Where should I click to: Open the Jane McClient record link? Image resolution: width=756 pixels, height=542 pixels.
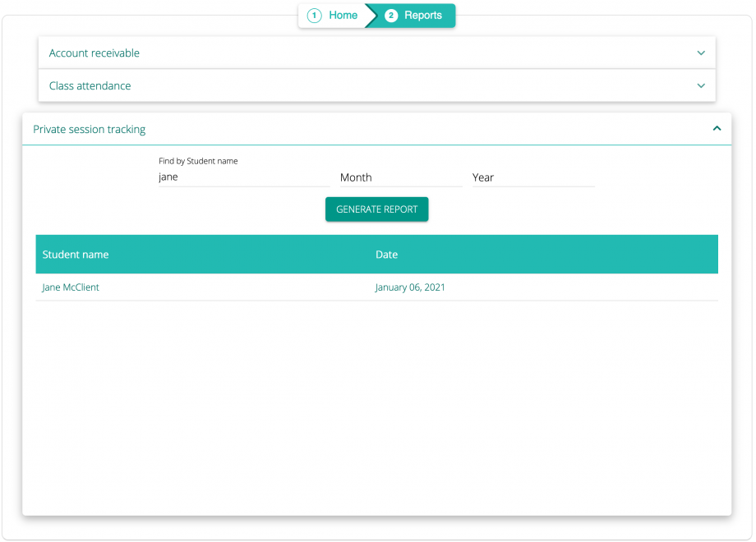tap(70, 287)
